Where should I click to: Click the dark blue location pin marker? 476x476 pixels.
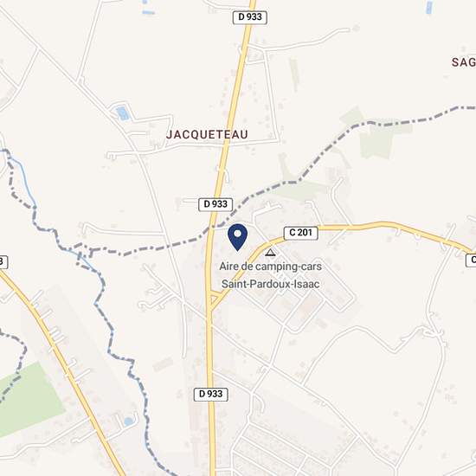click(x=238, y=237)
